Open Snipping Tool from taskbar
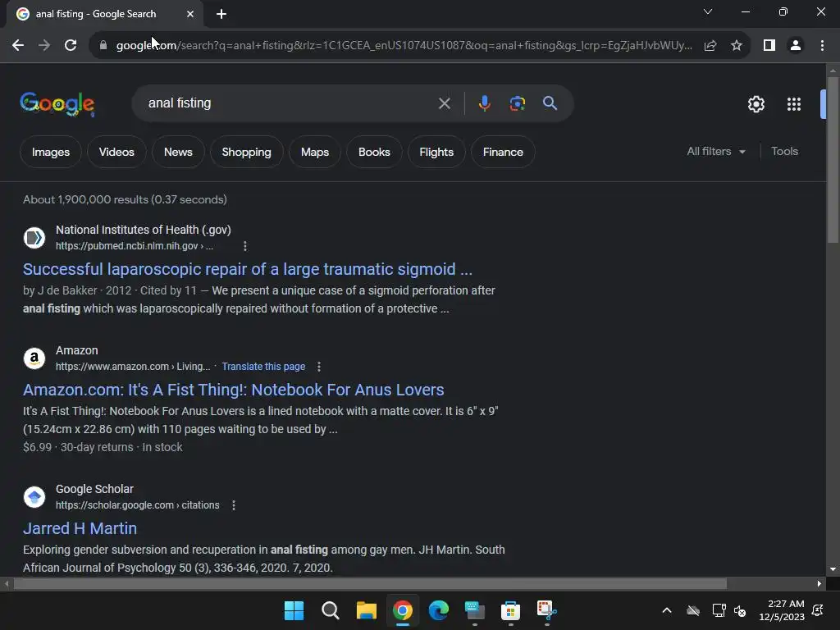This screenshot has width=840, height=630. point(546,610)
